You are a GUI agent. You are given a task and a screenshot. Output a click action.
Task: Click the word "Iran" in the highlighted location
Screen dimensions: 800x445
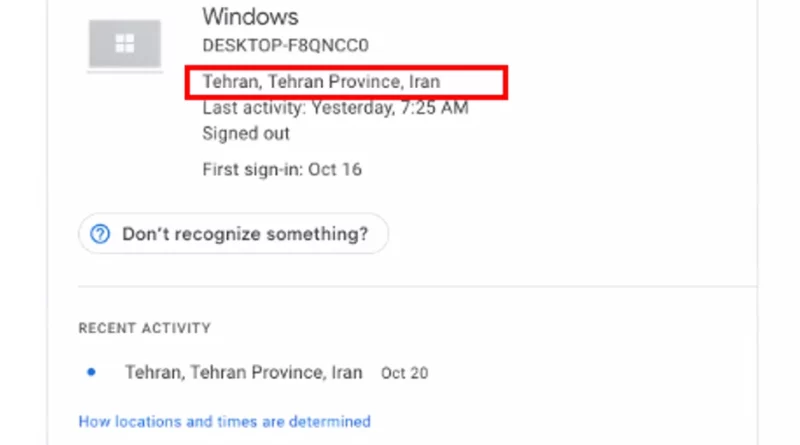424,82
